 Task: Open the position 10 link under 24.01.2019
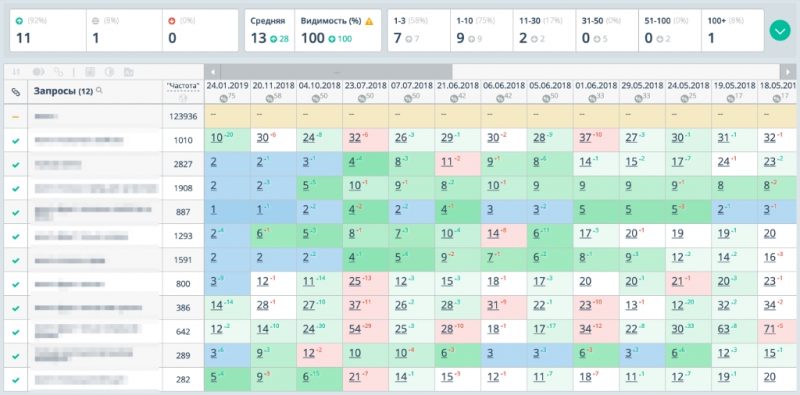(x=216, y=138)
